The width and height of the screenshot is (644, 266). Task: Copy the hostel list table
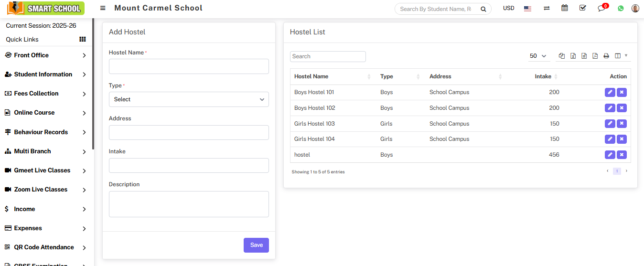[562, 56]
